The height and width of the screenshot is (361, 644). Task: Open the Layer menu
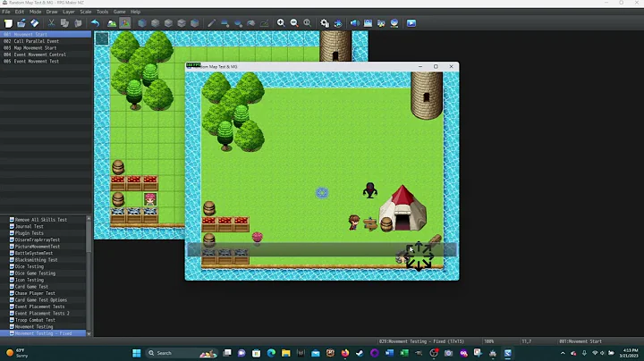pyautogui.click(x=69, y=12)
